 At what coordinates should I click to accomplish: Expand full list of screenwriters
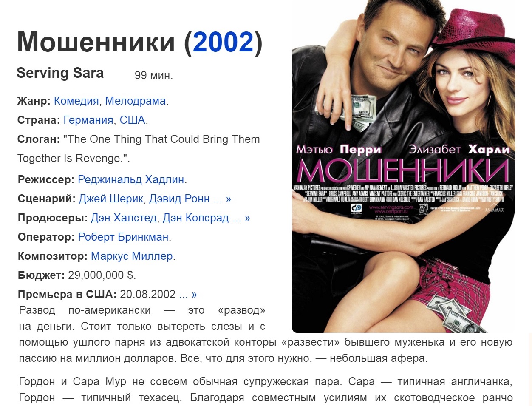222,199
